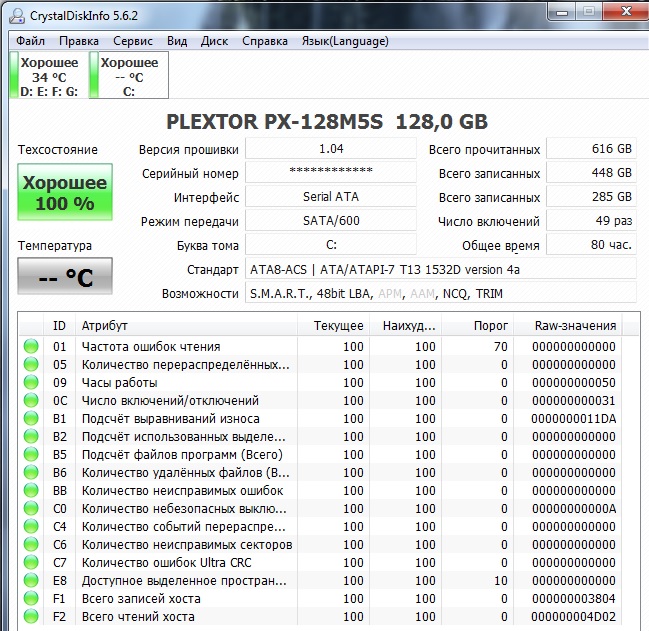
Task: Select row Всего записей хоста
Action: 320,598
